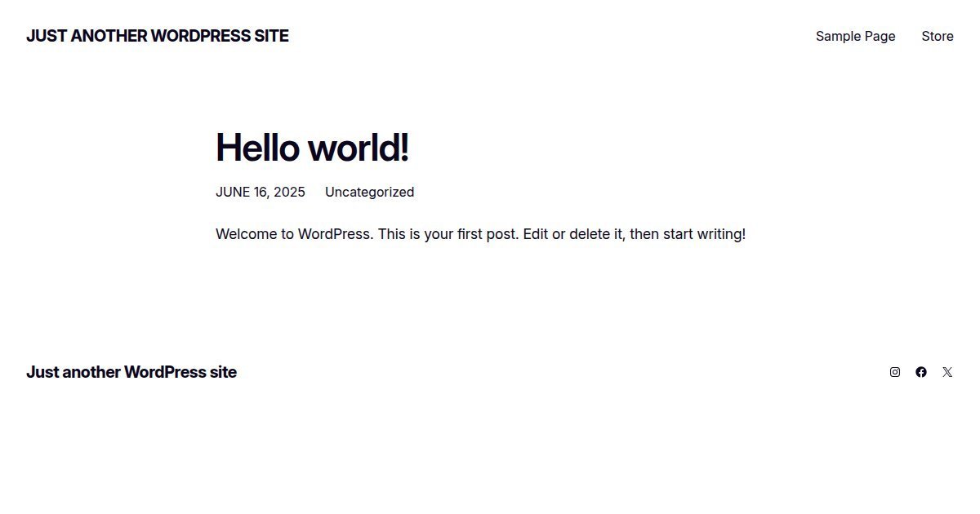View Sample Page from the header navigation
Screen dimensions: 980x514
click(x=855, y=36)
